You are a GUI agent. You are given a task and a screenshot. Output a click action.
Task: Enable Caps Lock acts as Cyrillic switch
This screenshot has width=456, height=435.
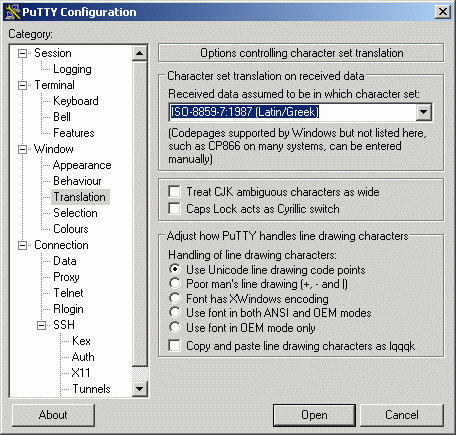pos(174,209)
